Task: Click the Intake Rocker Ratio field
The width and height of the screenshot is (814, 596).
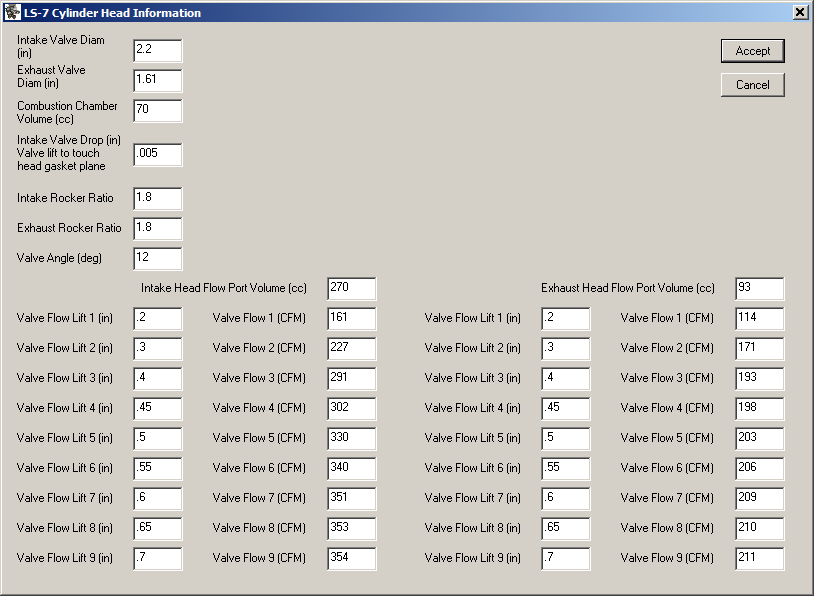Action: pyautogui.click(x=158, y=199)
